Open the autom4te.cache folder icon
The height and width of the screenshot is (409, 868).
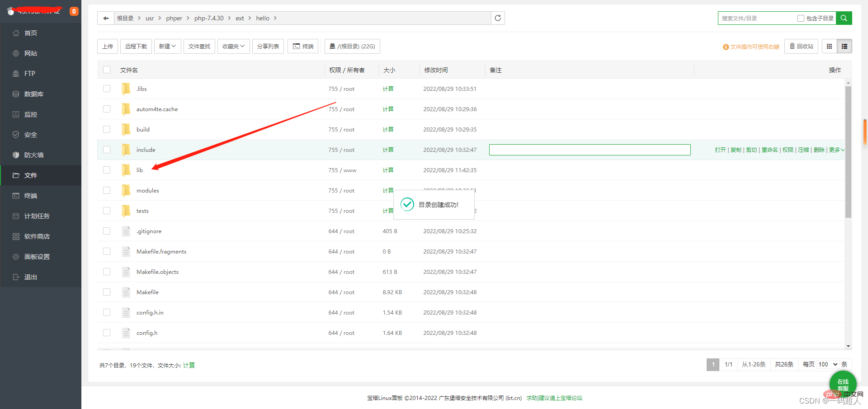(126, 109)
